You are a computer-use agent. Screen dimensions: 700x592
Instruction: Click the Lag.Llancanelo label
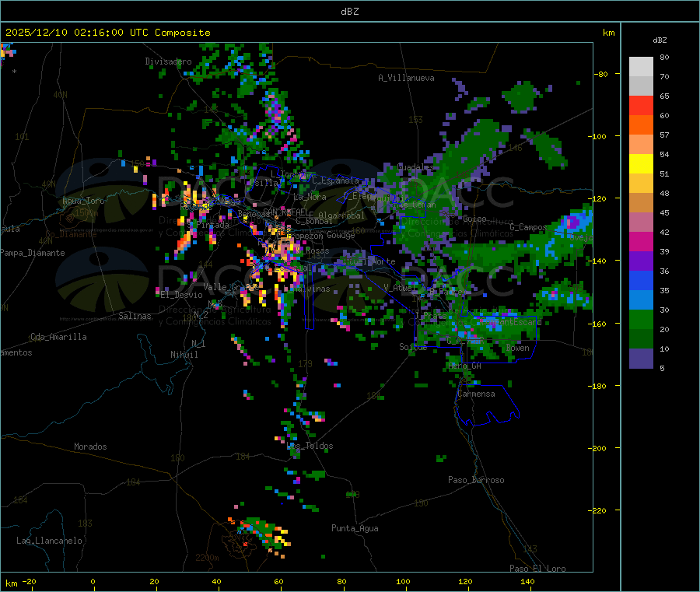[49, 541]
